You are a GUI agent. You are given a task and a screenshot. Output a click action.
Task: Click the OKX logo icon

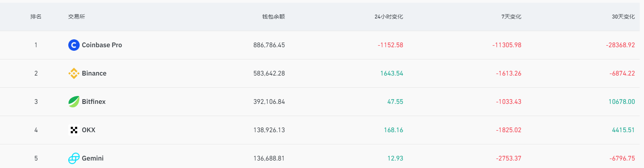point(74,130)
